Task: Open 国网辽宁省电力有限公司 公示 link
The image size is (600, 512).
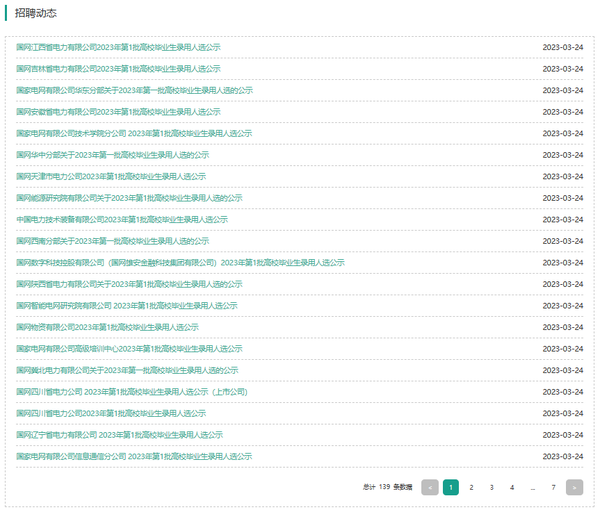Action: pyautogui.click(x=119, y=435)
